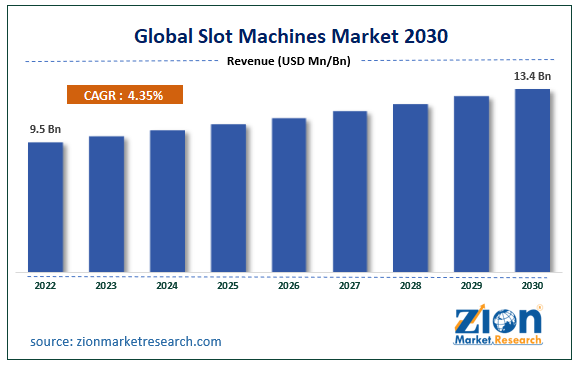Click the bar for year 2026
The width and height of the screenshot is (578, 365).
click(289, 195)
